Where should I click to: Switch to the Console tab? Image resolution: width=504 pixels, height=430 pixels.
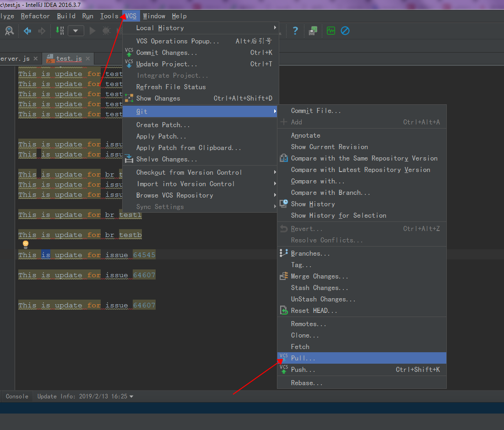[17, 396]
